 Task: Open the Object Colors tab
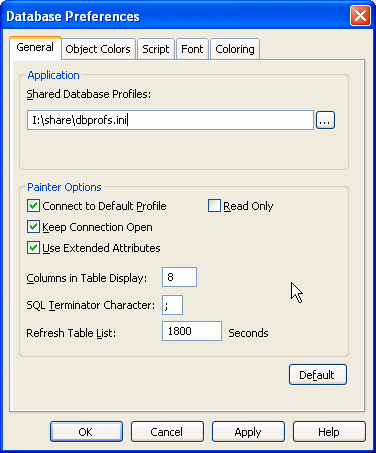pyautogui.click(x=98, y=49)
